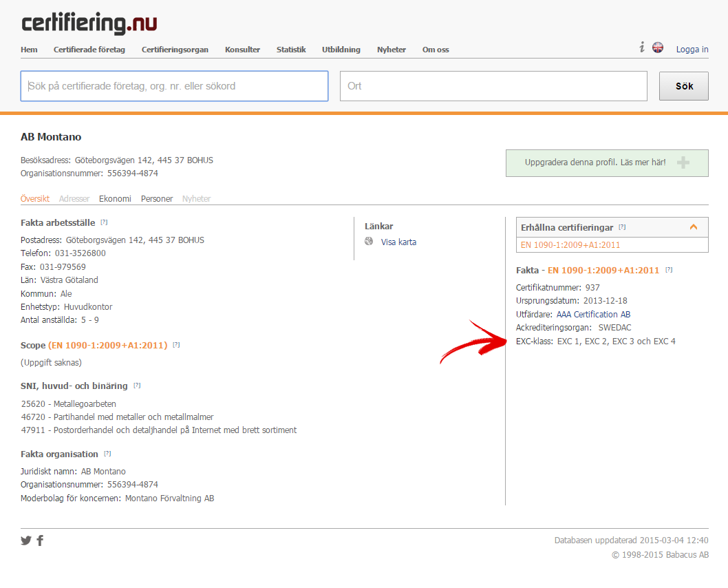Open help [?] next to Scope heading
728x588 pixels.
pos(176,345)
